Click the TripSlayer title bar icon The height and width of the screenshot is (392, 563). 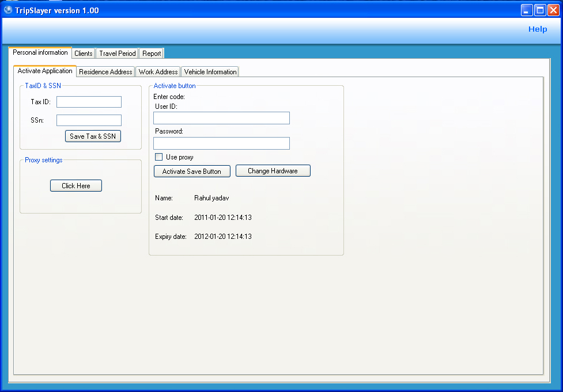click(8, 10)
